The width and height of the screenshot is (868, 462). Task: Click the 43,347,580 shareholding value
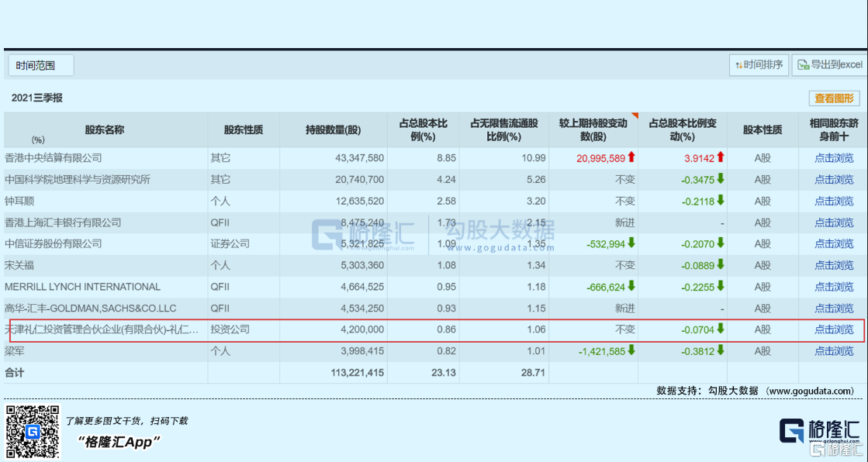pyautogui.click(x=360, y=158)
